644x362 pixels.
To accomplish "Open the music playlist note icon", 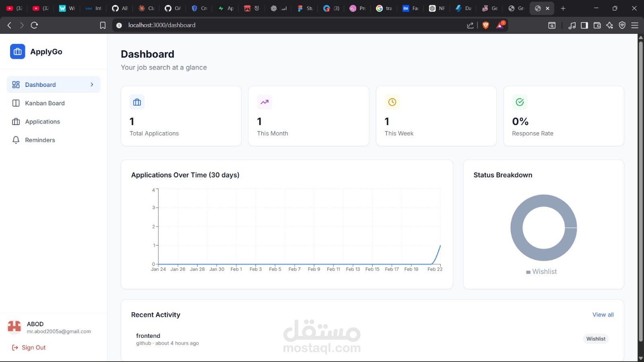I will [572, 25].
